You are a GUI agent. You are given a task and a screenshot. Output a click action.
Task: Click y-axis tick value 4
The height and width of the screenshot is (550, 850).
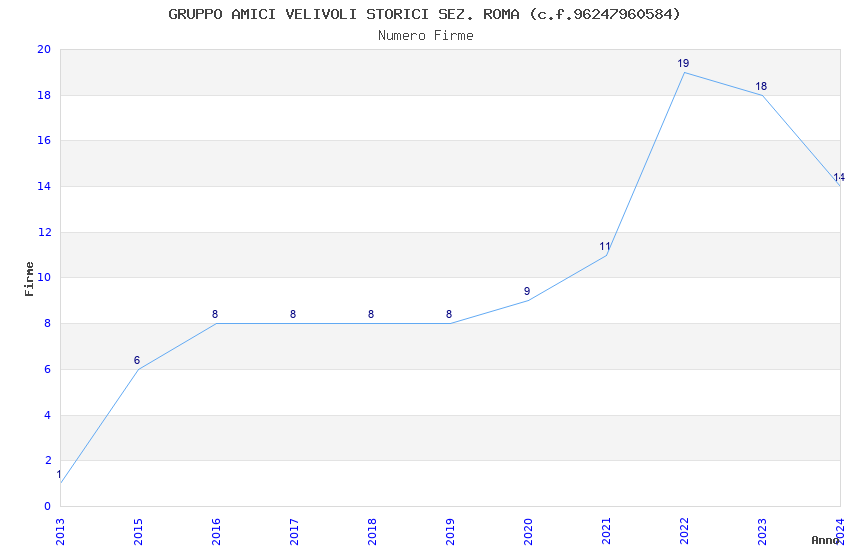coord(48,415)
